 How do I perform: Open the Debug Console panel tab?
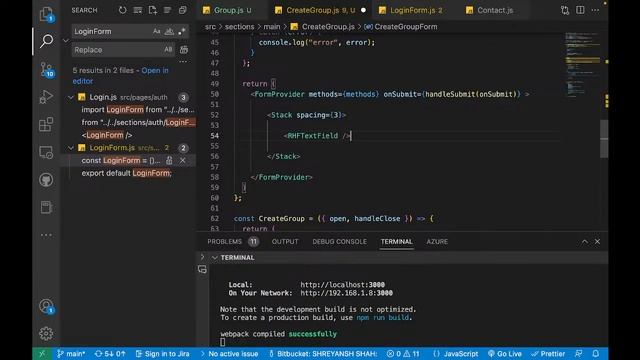pyautogui.click(x=339, y=242)
